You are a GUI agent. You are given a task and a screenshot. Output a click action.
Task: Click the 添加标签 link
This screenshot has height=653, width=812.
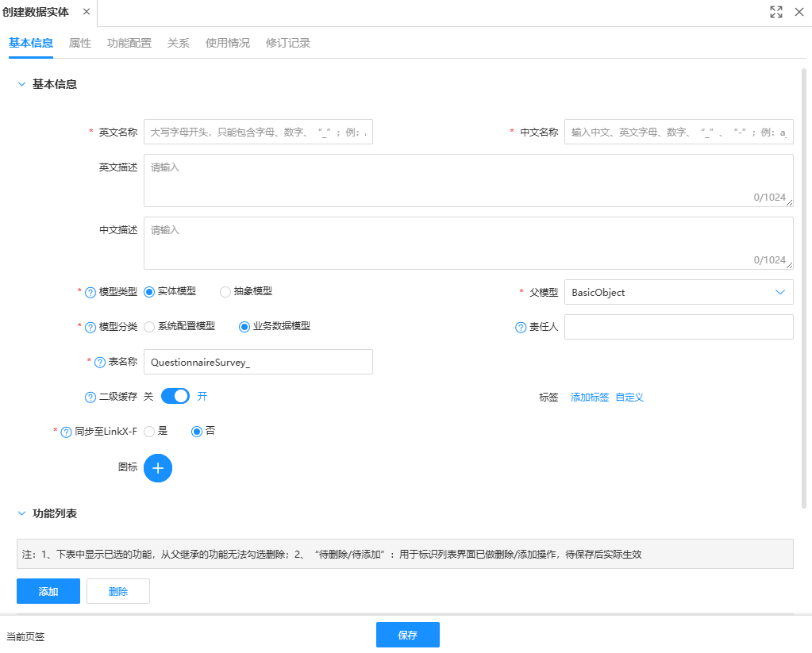[x=590, y=397]
